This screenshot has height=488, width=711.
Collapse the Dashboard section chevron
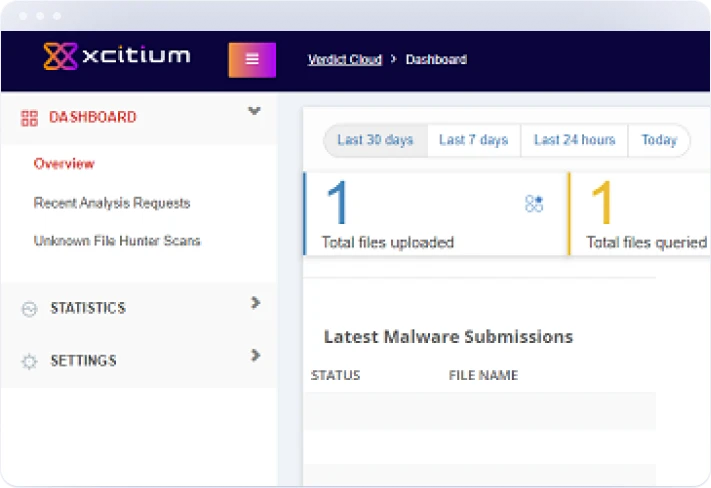[254, 111]
